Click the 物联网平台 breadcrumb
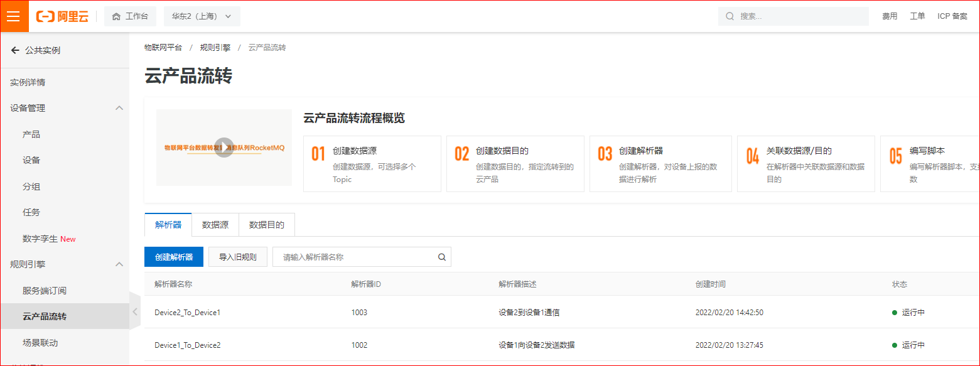The image size is (980, 366). pos(163,48)
